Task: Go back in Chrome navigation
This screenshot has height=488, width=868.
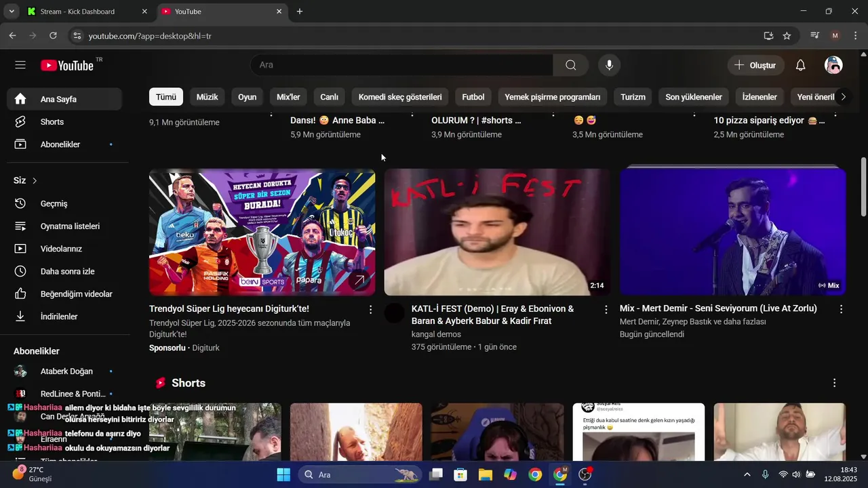Action: [12, 35]
